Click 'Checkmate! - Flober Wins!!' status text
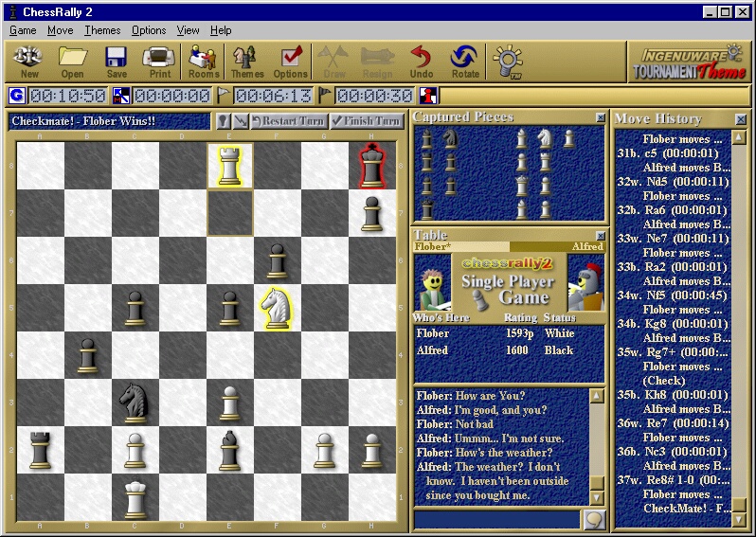This screenshot has width=756, height=537. pyautogui.click(x=83, y=121)
